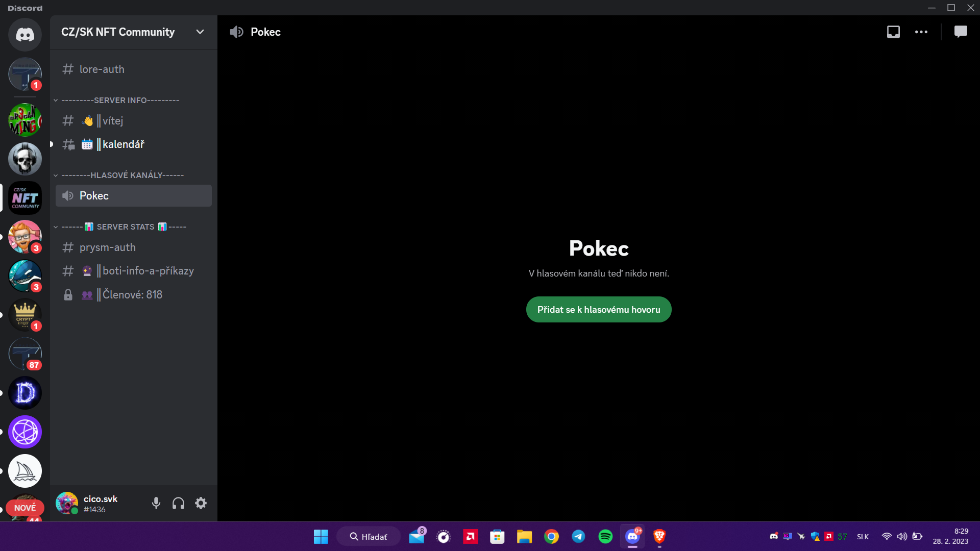
Task: Open the sailboat Midjourney server
Action: click(24, 471)
